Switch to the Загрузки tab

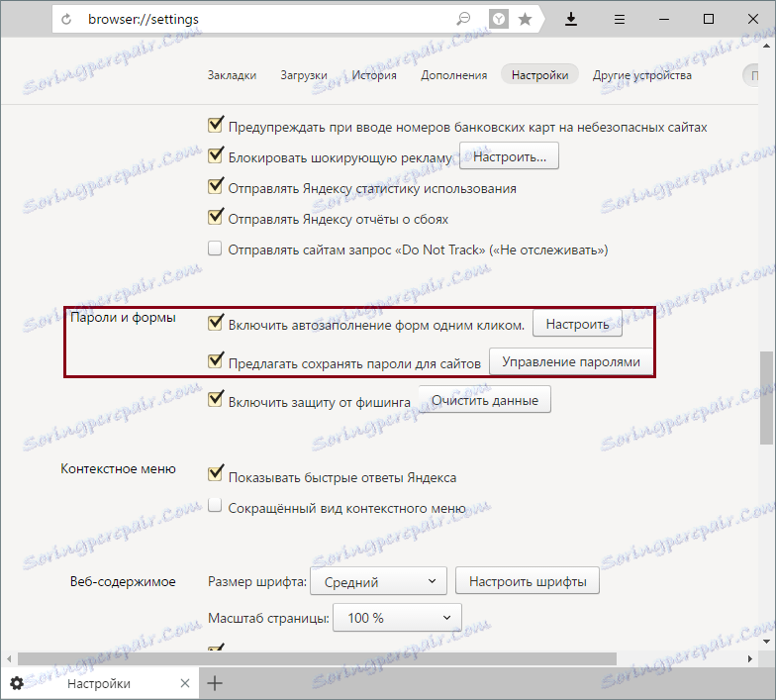[304, 75]
